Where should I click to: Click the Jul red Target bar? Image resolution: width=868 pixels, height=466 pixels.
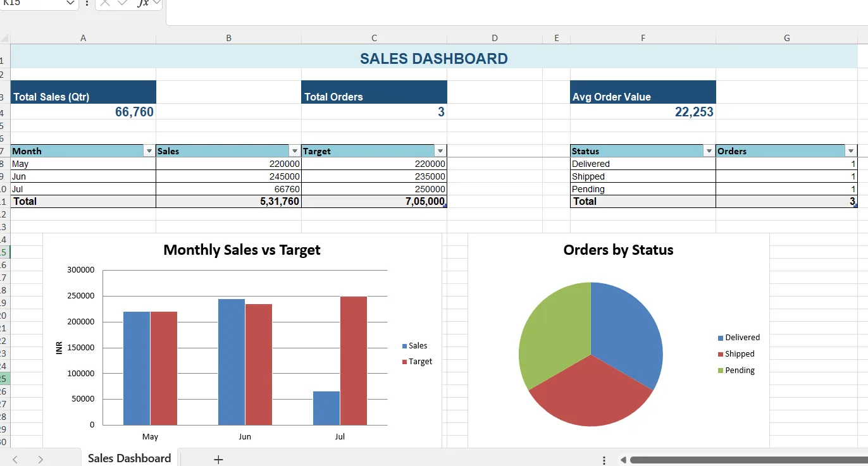(x=353, y=360)
